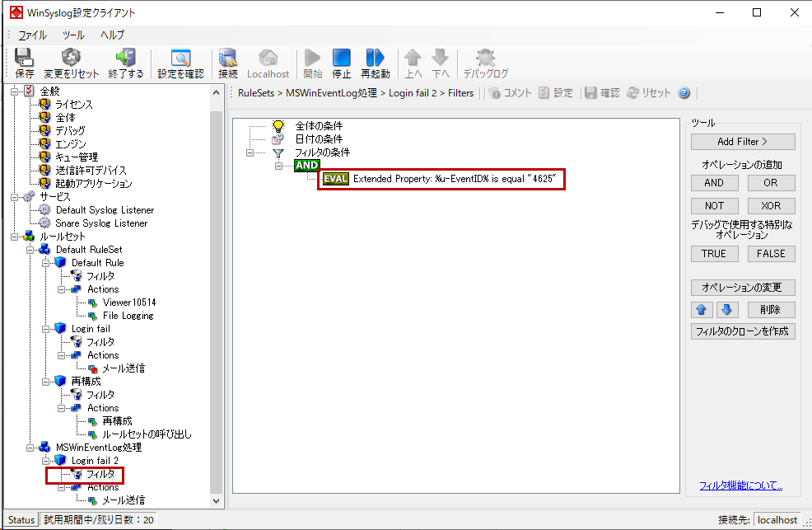Image resolution: width=812 pixels, height=530 pixels.
Task: Click the Add Filter > button
Action: point(743,142)
